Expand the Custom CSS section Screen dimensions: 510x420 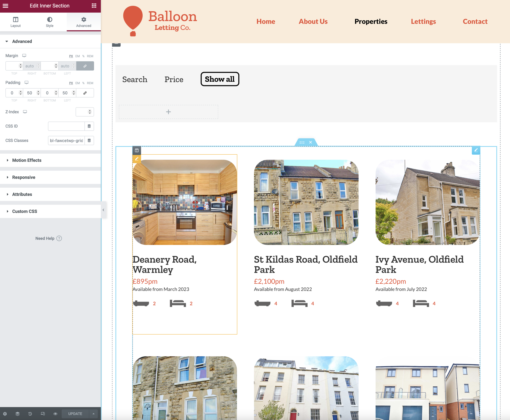pyautogui.click(x=24, y=211)
